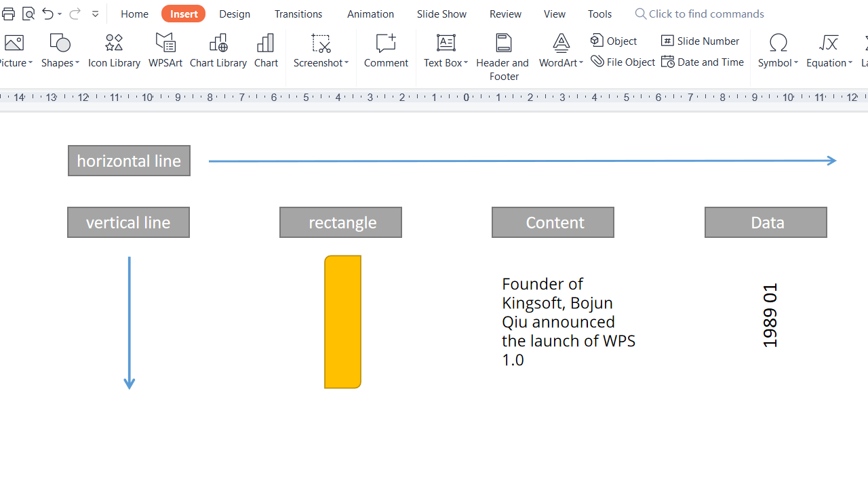Click the rotated '1989 01' text
This screenshot has height=488, width=868.
point(770,316)
